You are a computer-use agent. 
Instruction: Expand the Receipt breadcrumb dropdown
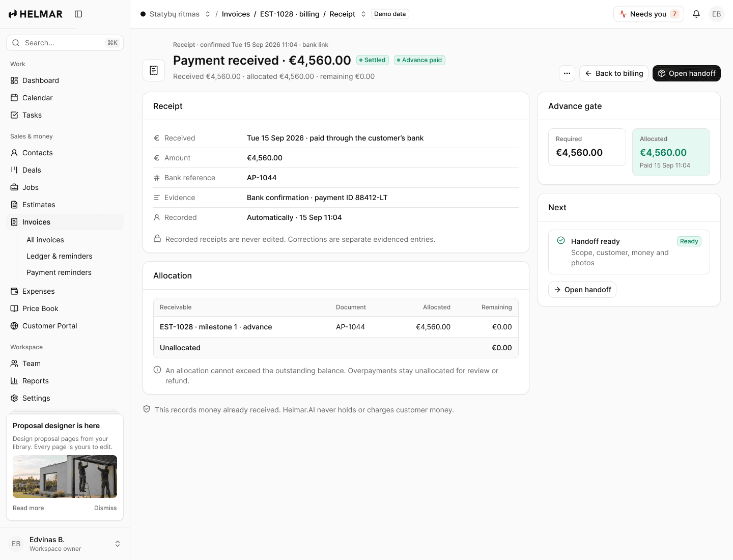click(363, 14)
